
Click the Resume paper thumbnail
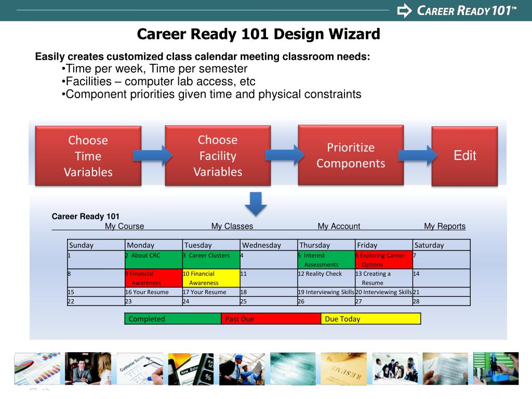(x=344, y=369)
